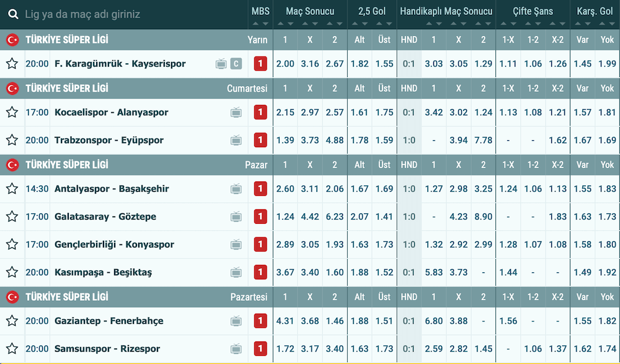
Task: Click the live stream C icon for Karagümrük match
Action: point(236,63)
